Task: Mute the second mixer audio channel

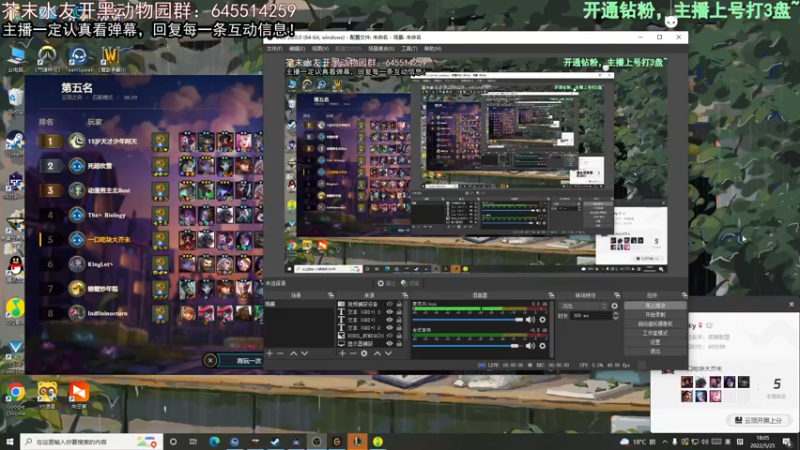Action: pyautogui.click(x=531, y=345)
